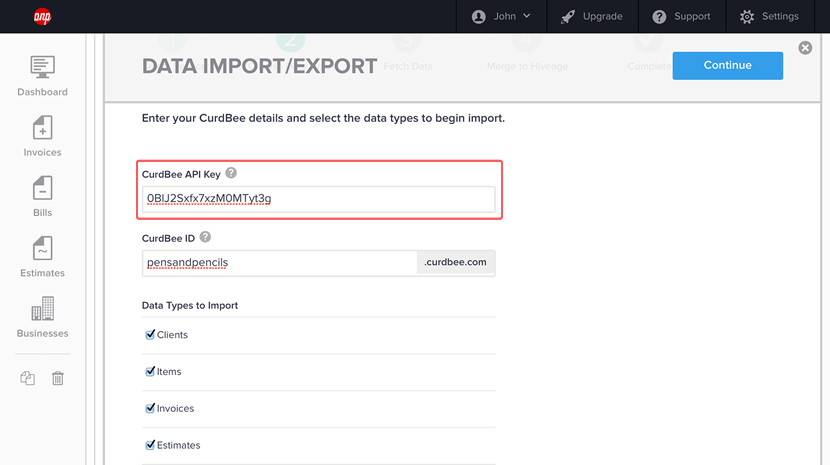Click the Bills sidebar label
This screenshot has width=830, height=465.
tap(42, 213)
